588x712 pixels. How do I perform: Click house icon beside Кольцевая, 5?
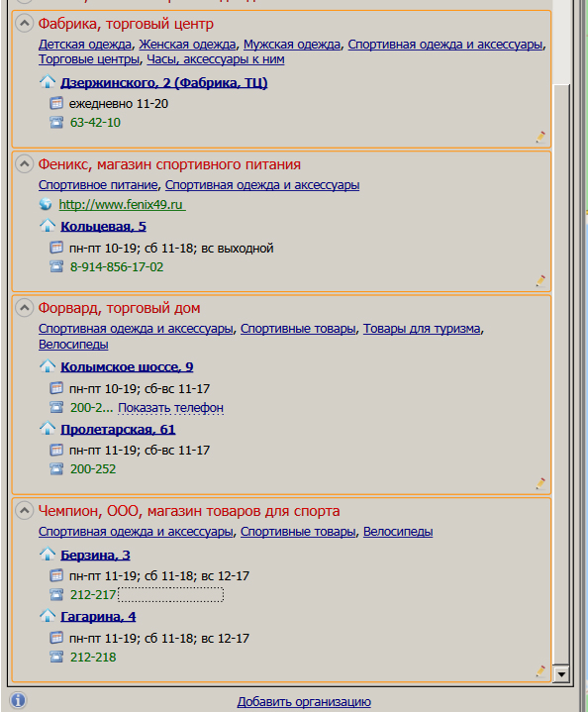[x=48, y=225]
